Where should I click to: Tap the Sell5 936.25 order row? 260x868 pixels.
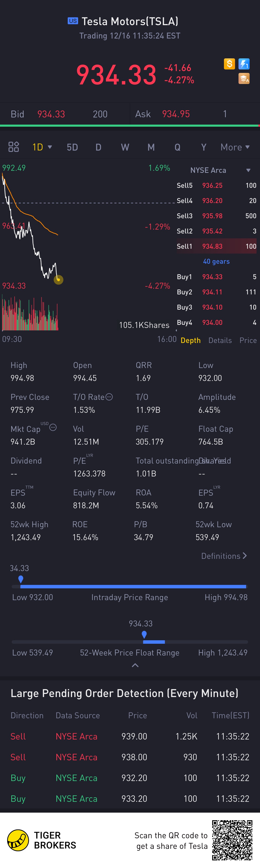coord(217,185)
